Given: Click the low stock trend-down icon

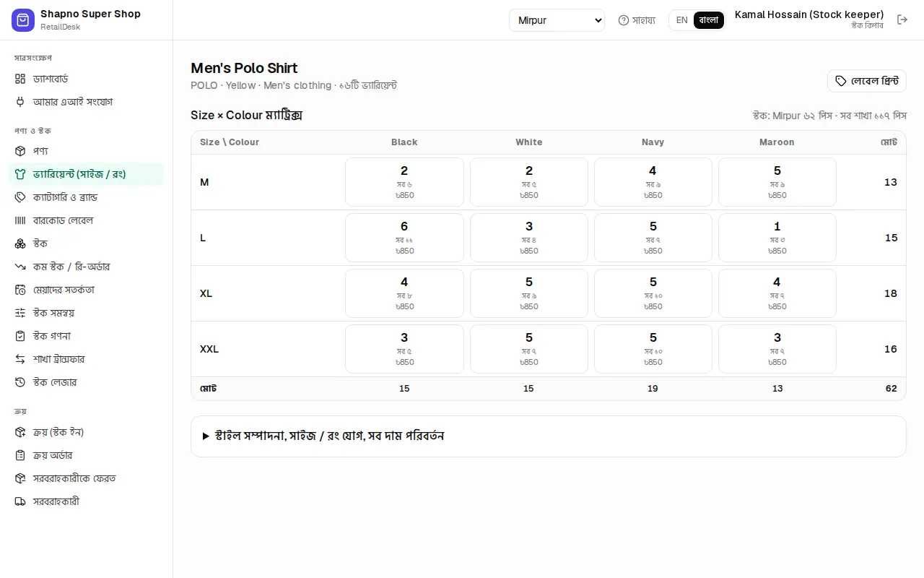Looking at the screenshot, I should point(20,267).
